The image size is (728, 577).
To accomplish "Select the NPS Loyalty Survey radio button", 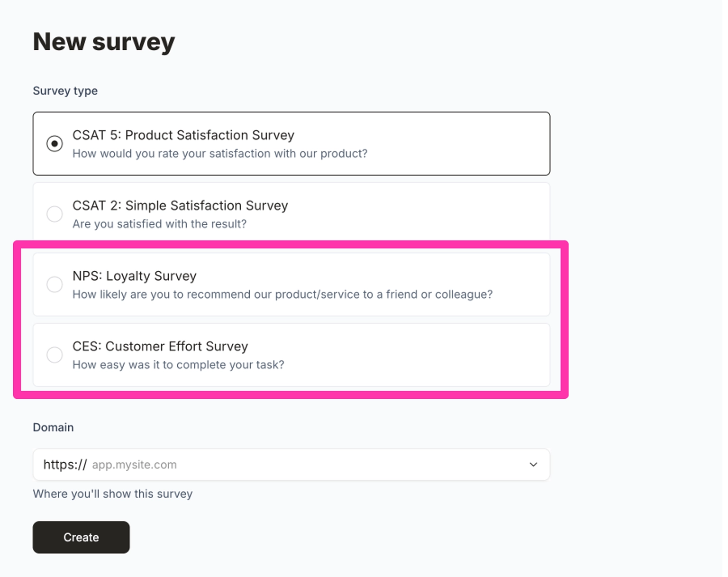I will (55, 284).
